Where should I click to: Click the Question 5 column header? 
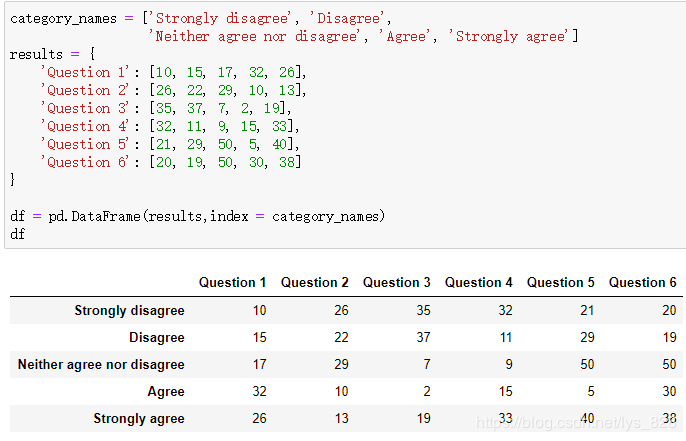click(x=560, y=283)
